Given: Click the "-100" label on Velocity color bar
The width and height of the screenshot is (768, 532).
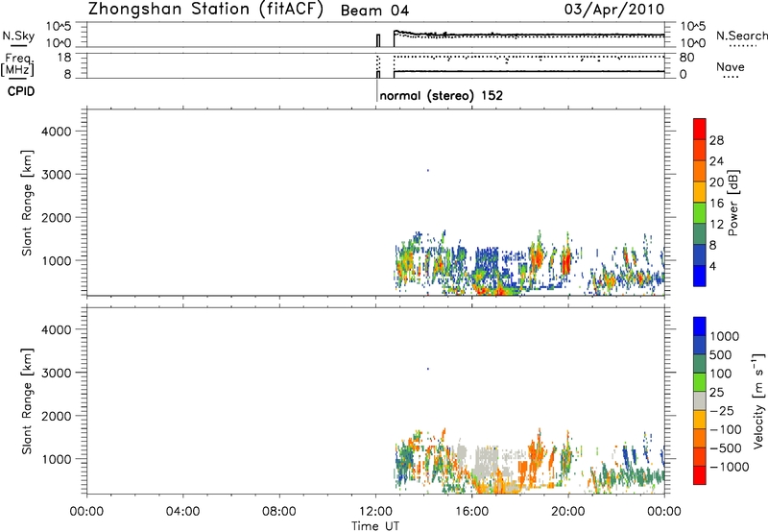Looking at the screenshot, I should click(x=726, y=429).
